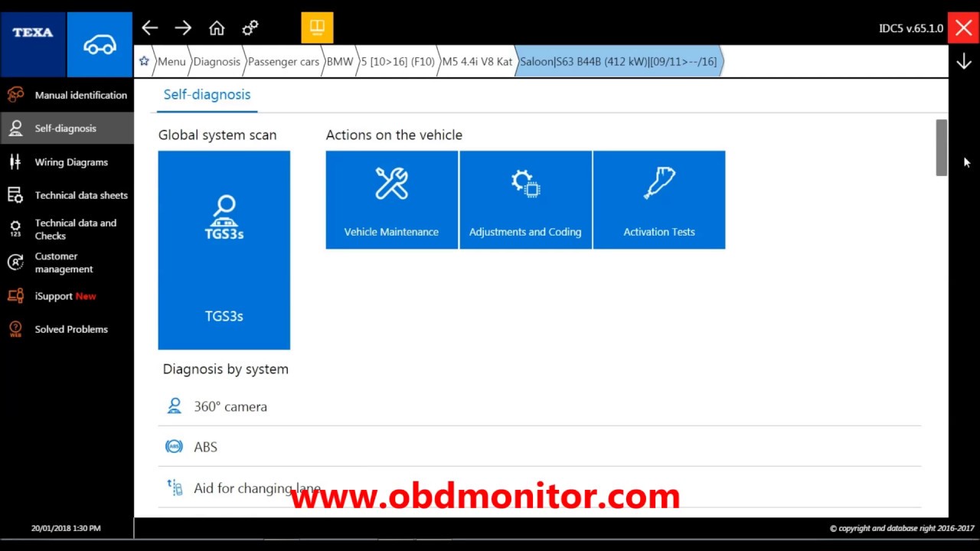This screenshot has width=980, height=551.
Task: Click Passenger cars breadcrumb
Action: click(x=283, y=61)
